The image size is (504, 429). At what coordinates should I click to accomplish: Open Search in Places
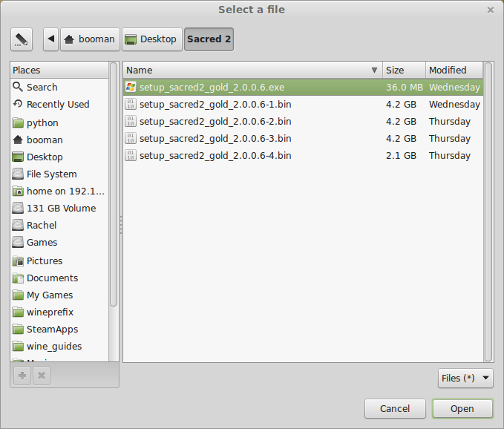[59, 87]
